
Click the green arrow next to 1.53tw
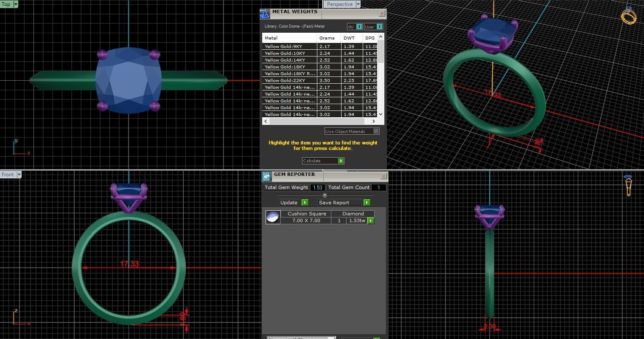click(x=371, y=220)
